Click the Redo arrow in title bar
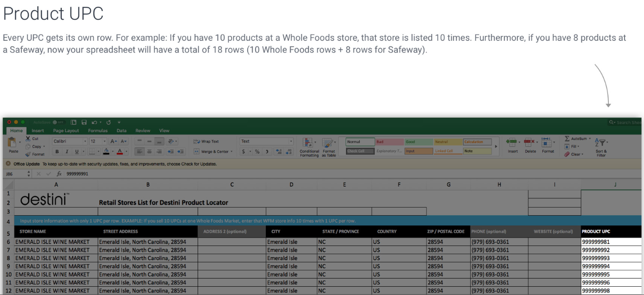Image resolution: width=644 pixels, height=295 pixels. 109,122
